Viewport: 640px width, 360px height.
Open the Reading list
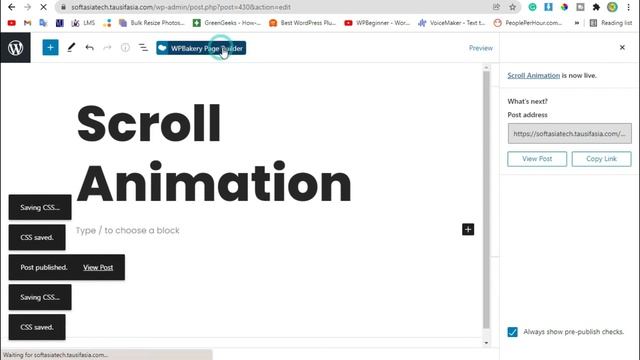tap(611, 23)
